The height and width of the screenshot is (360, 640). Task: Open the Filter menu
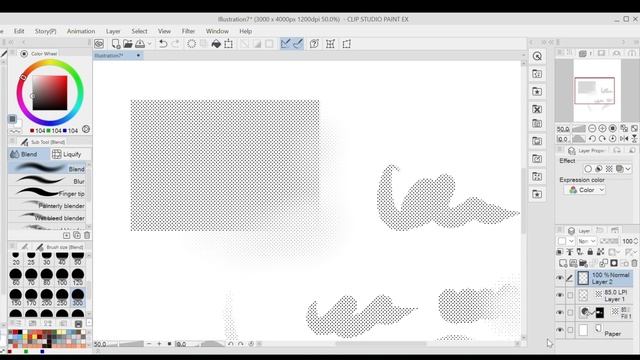(188, 31)
